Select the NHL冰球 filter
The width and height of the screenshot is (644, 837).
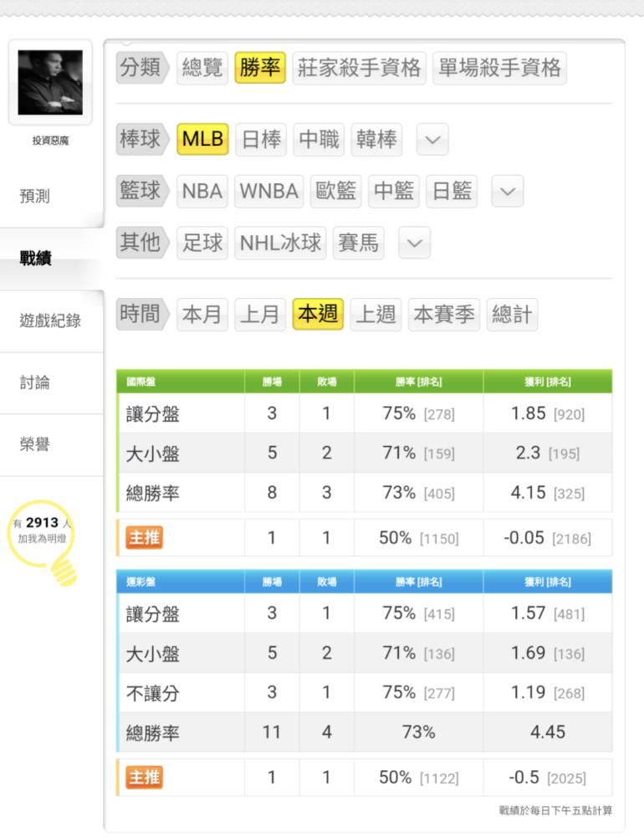281,243
